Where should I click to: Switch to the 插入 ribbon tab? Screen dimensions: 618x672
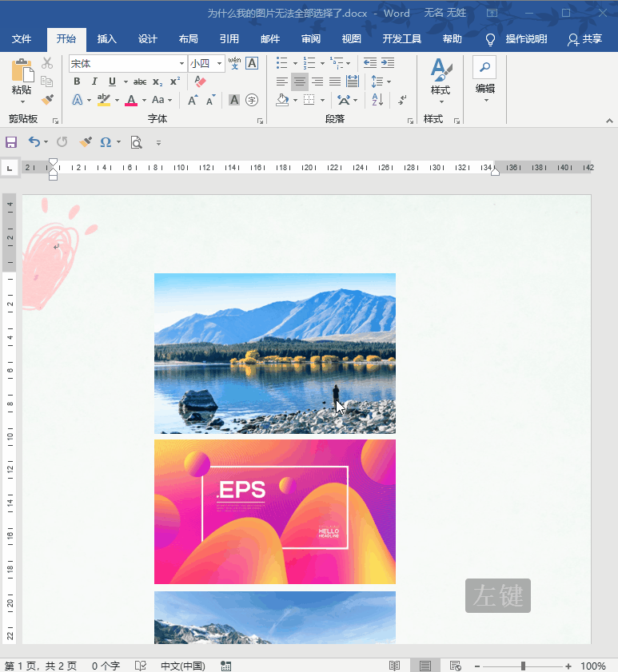tap(106, 39)
